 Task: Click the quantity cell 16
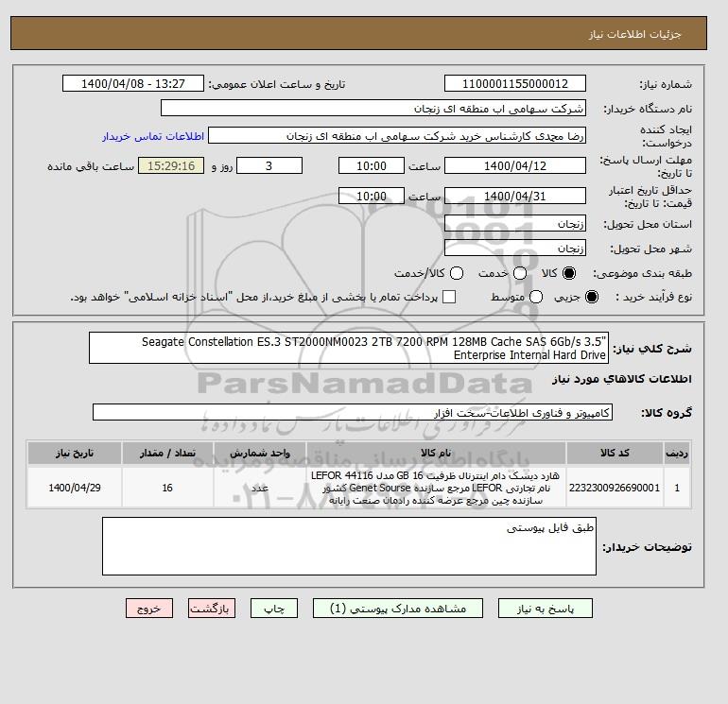(167, 488)
